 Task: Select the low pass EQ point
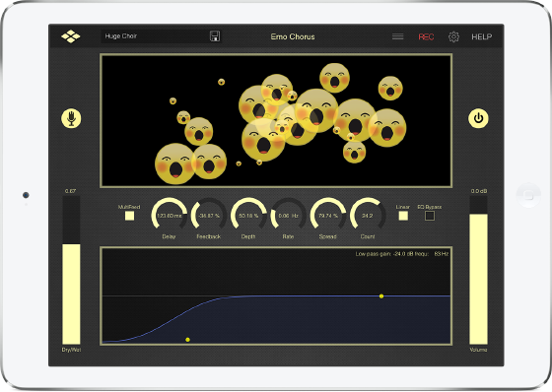[187, 340]
